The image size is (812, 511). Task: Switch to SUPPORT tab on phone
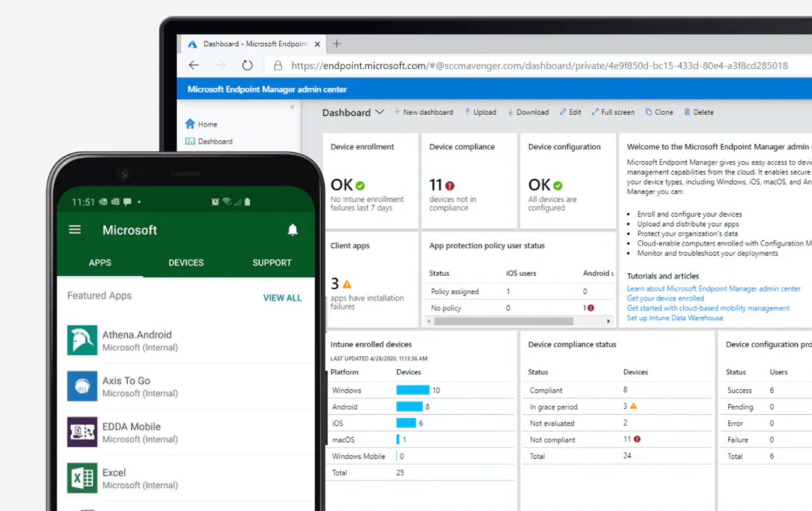click(272, 263)
